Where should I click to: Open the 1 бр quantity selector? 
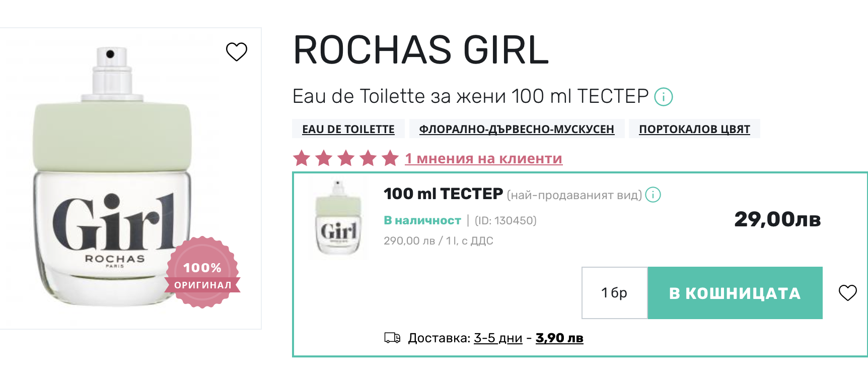coord(614,293)
